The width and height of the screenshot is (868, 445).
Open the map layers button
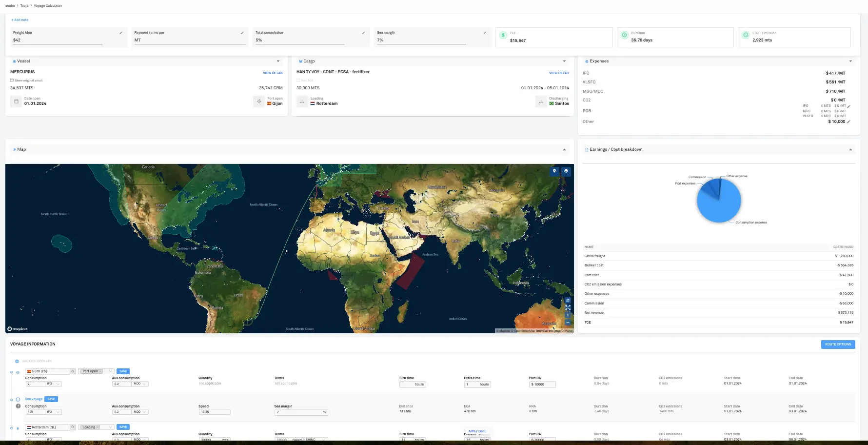click(566, 171)
